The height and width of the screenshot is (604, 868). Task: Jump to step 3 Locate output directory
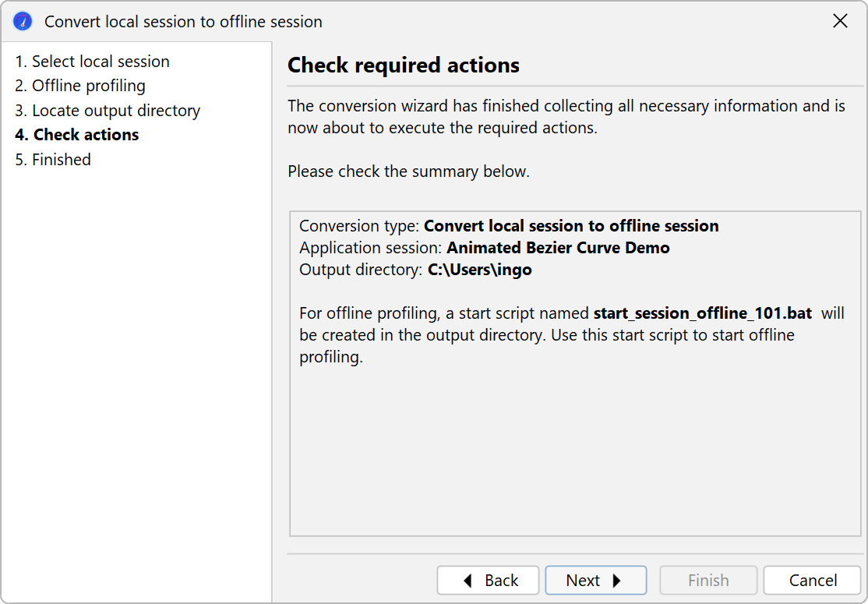108,111
